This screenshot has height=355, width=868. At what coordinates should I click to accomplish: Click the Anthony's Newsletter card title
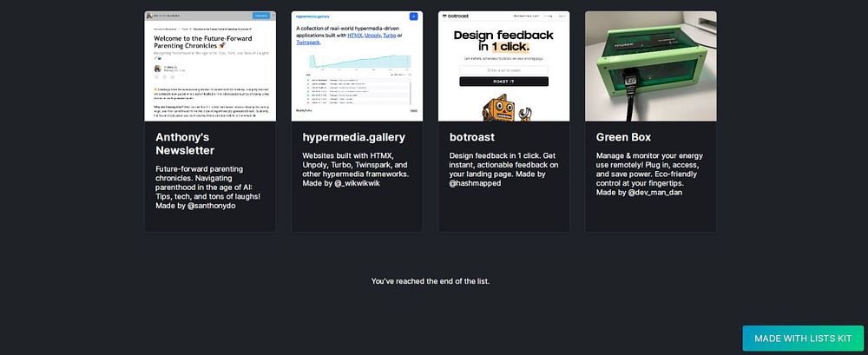(185, 143)
